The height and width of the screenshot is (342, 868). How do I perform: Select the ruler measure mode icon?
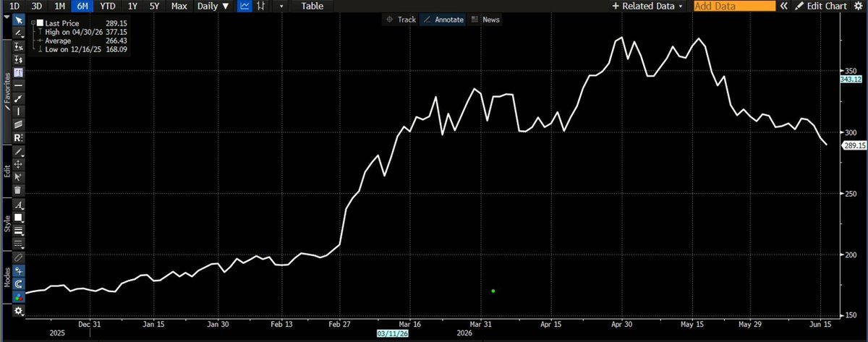pos(19,257)
